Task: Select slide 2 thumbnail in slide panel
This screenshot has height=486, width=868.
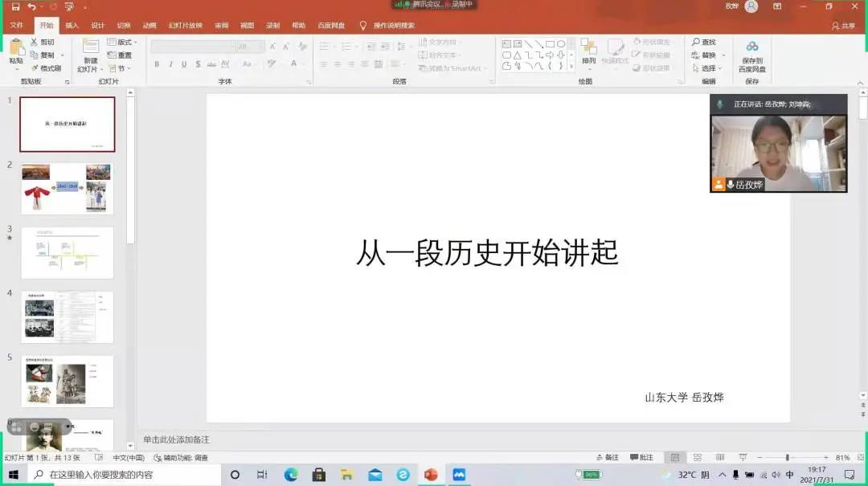Action: 68,188
